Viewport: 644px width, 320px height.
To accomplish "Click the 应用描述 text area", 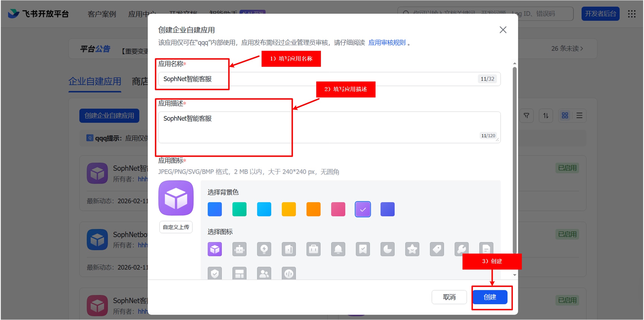I will (329, 127).
